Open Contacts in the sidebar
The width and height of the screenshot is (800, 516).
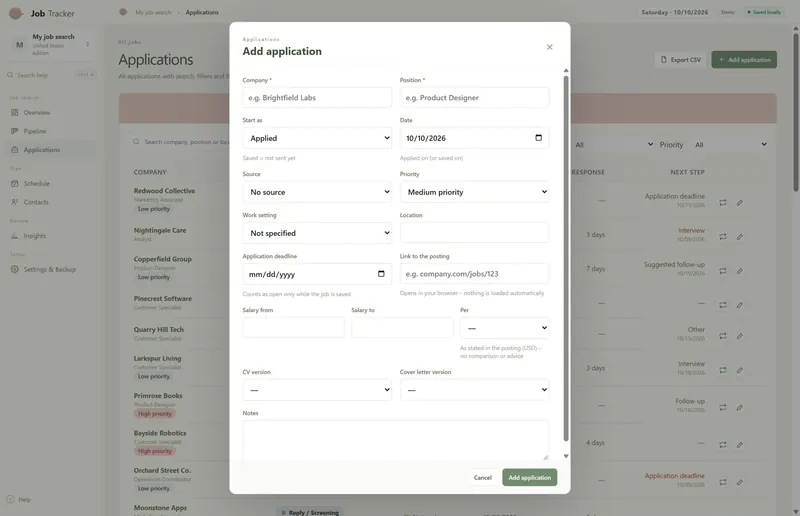coord(52,202)
